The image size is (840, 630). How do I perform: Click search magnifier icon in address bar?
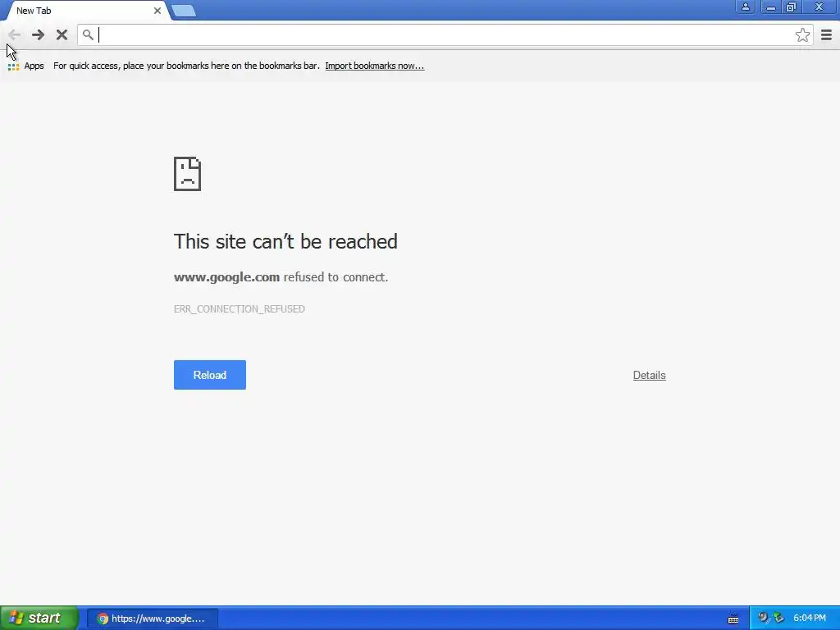point(88,34)
